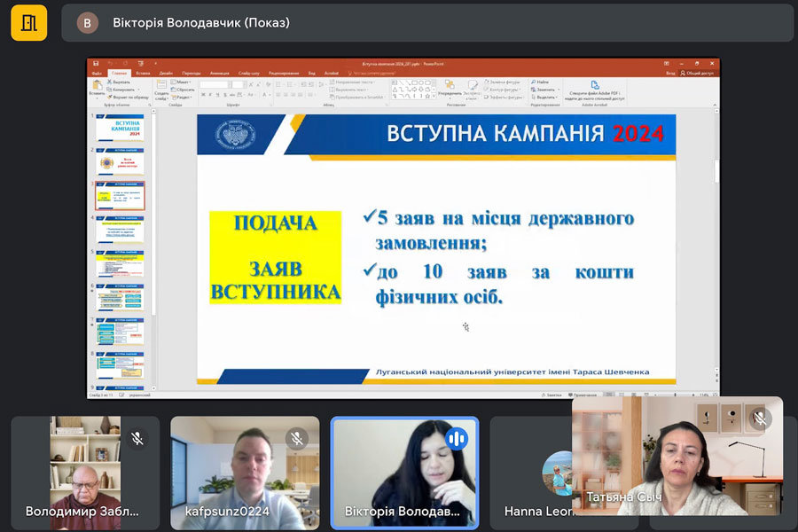Screen dimensions: 798x532
Task: Click the ribbon display options icon
Action: (666, 64)
